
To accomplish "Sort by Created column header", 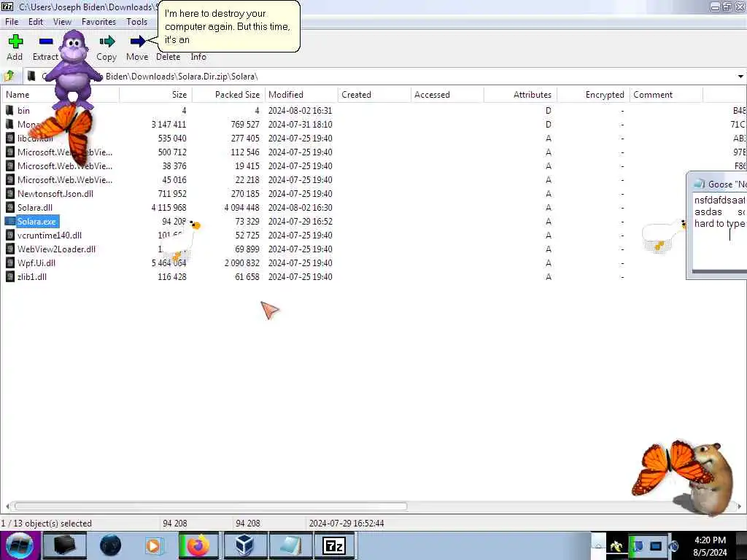I will [374, 95].
